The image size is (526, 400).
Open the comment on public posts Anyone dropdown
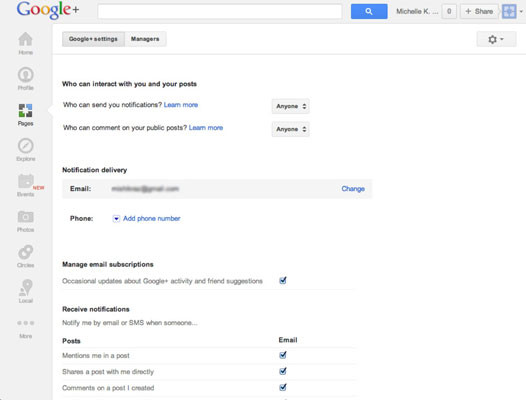click(x=291, y=129)
